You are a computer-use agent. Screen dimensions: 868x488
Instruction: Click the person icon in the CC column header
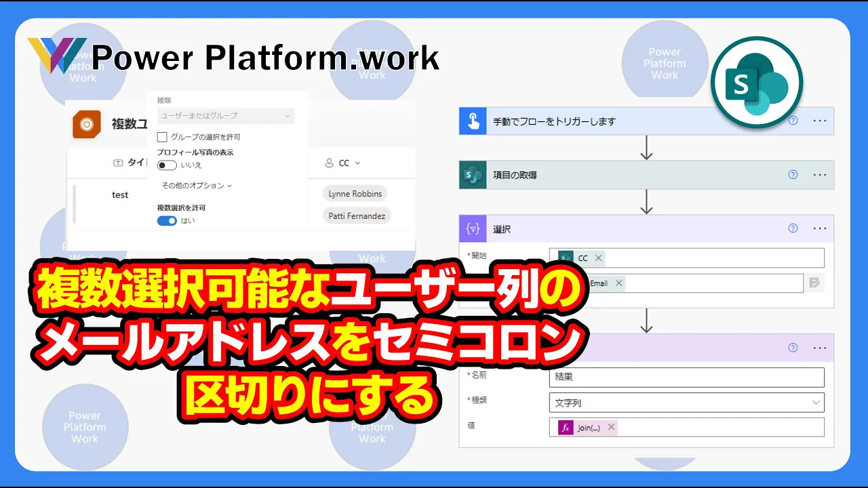[x=330, y=163]
